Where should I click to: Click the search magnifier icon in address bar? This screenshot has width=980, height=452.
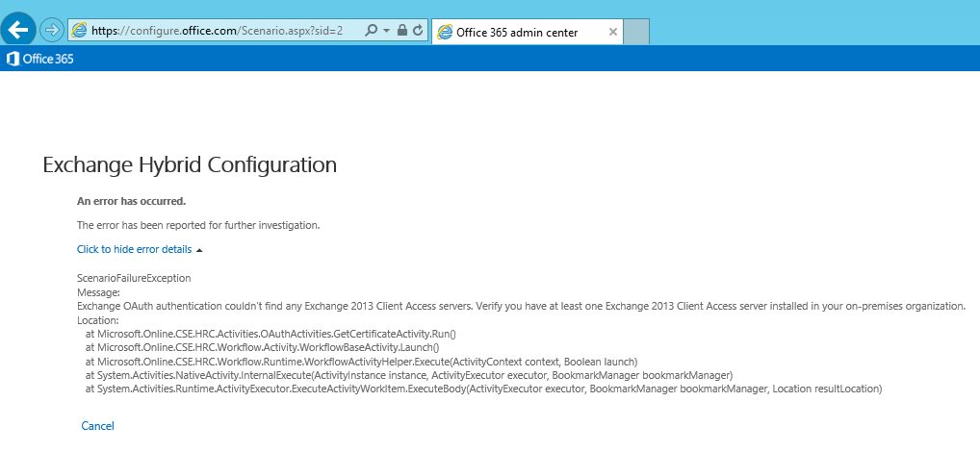pos(371,30)
